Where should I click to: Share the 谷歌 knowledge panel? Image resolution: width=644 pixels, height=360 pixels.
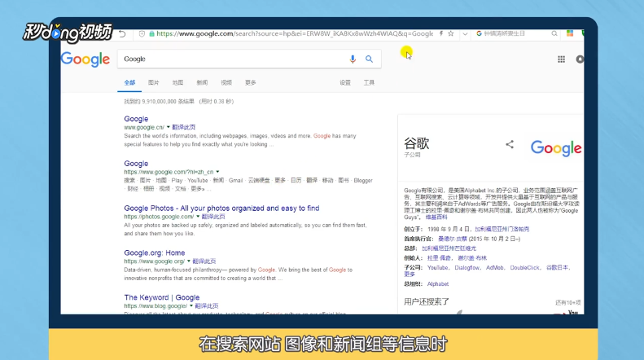tap(510, 144)
